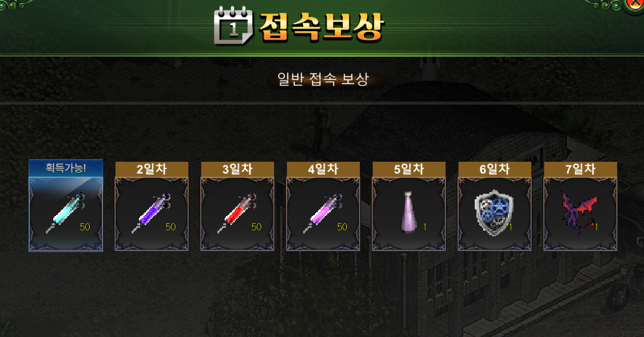Click quantity 50 on the red syringe
The width and height of the screenshot is (644, 337).
pos(256,227)
